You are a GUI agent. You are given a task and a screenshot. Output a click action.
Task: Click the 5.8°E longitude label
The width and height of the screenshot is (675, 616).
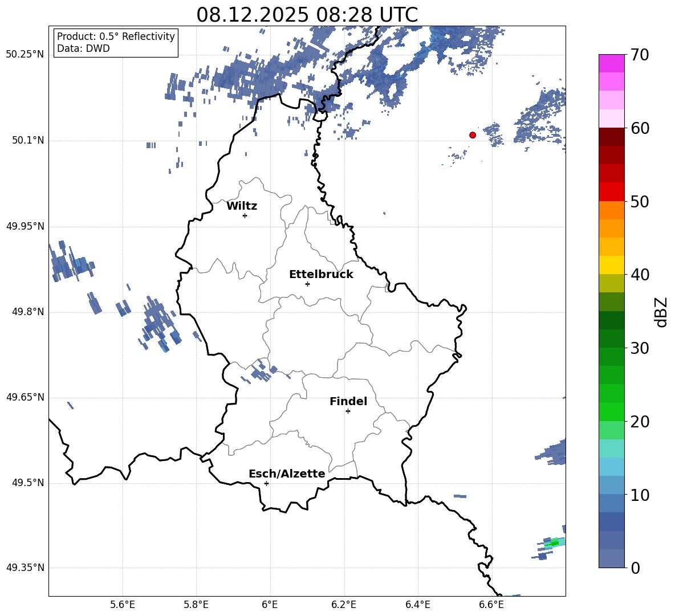point(196,605)
